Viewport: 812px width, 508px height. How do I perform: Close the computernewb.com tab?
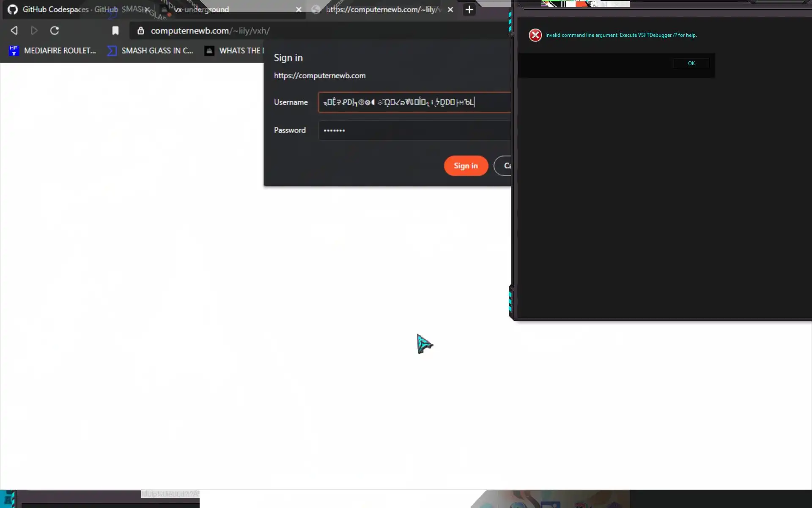pyautogui.click(x=450, y=10)
